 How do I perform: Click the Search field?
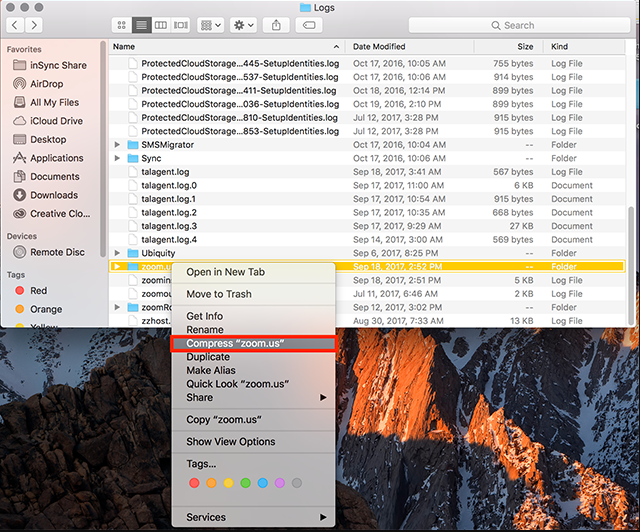point(519,25)
